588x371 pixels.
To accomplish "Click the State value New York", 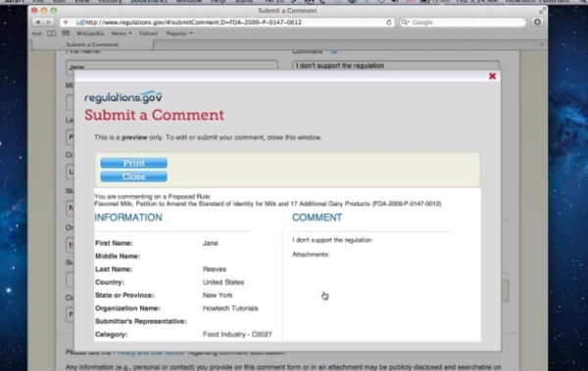I will click(218, 296).
